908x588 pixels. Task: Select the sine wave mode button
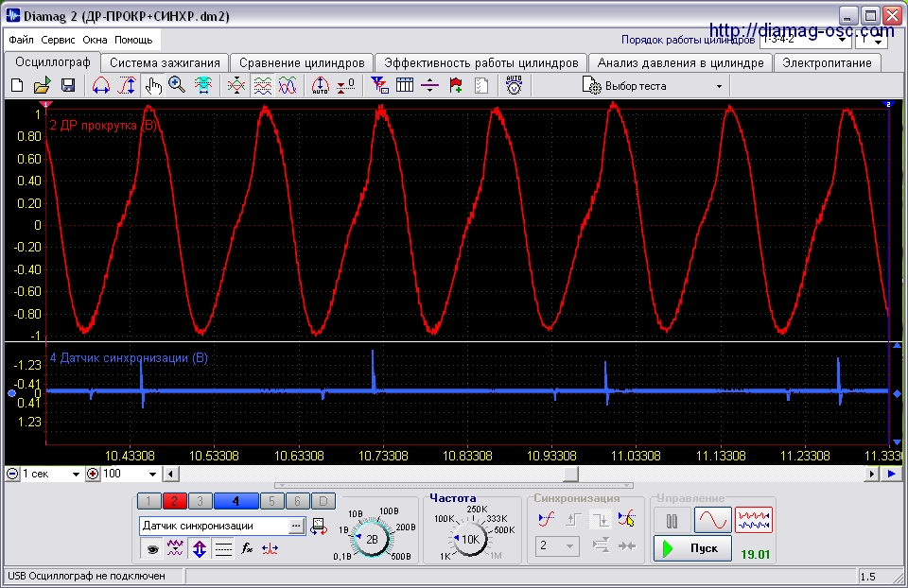point(712,520)
